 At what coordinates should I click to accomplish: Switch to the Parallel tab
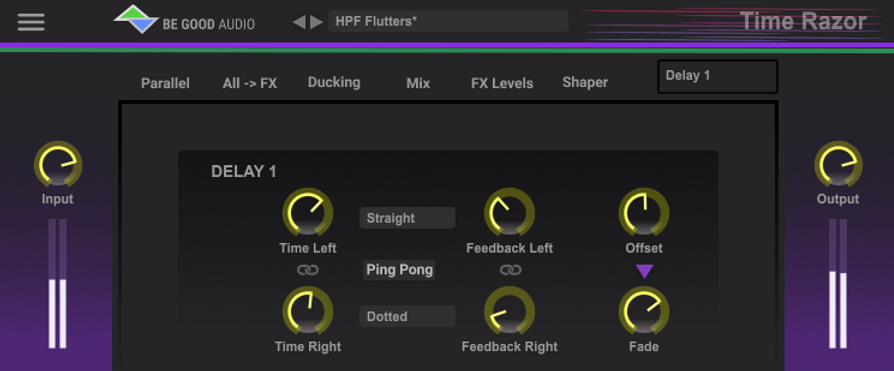click(x=165, y=83)
